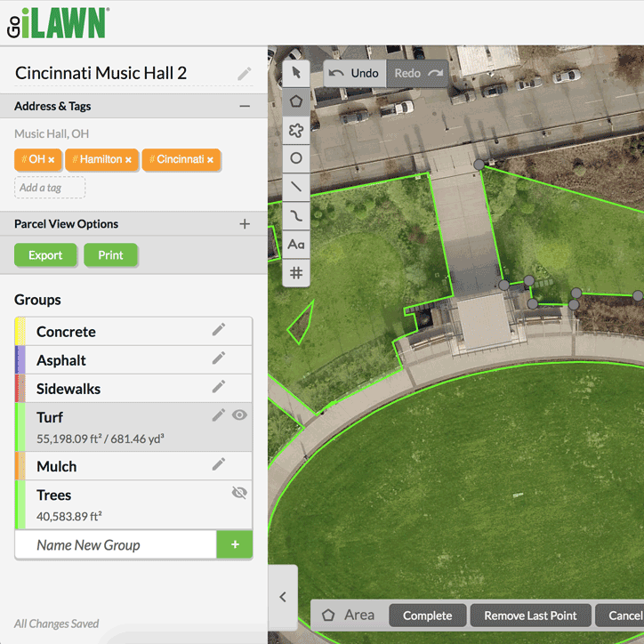The width and height of the screenshot is (644, 644).
Task: Click the Mulch orange color swatch
Action: pos(20,466)
